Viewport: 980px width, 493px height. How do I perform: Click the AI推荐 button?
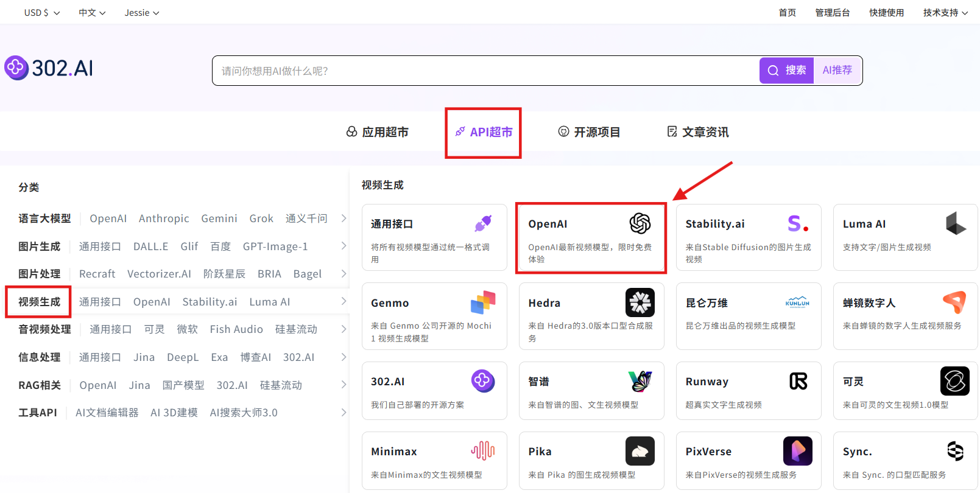[x=837, y=71]
